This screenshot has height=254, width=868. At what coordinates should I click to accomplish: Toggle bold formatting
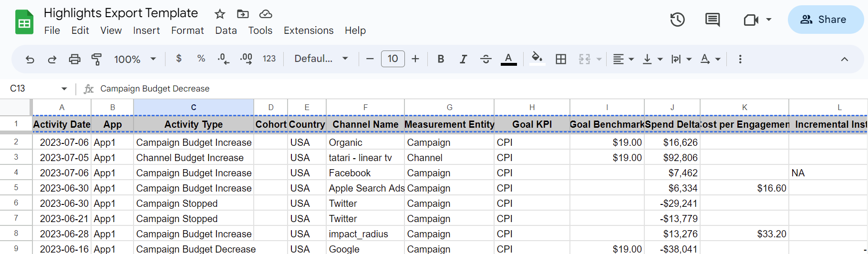441,59
